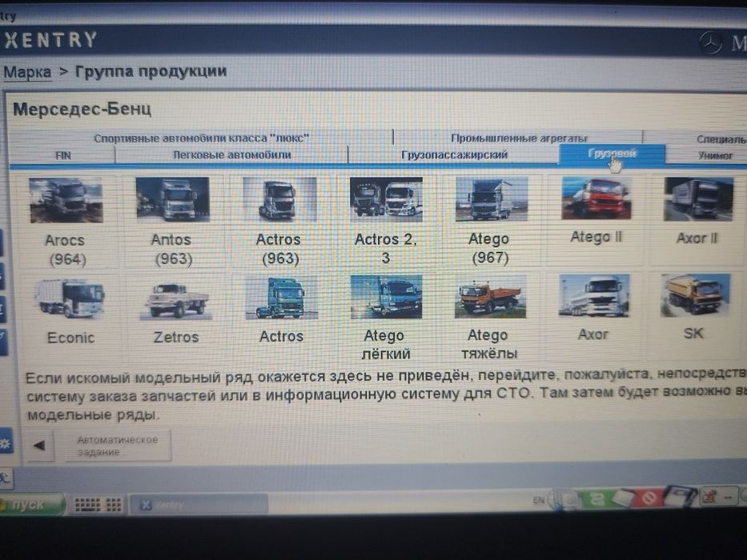Image resolution: width=747 pixels, height=560 pixels.
Task: Choose the Atego тяжёлы dump truck
Action: coord(490,297)
